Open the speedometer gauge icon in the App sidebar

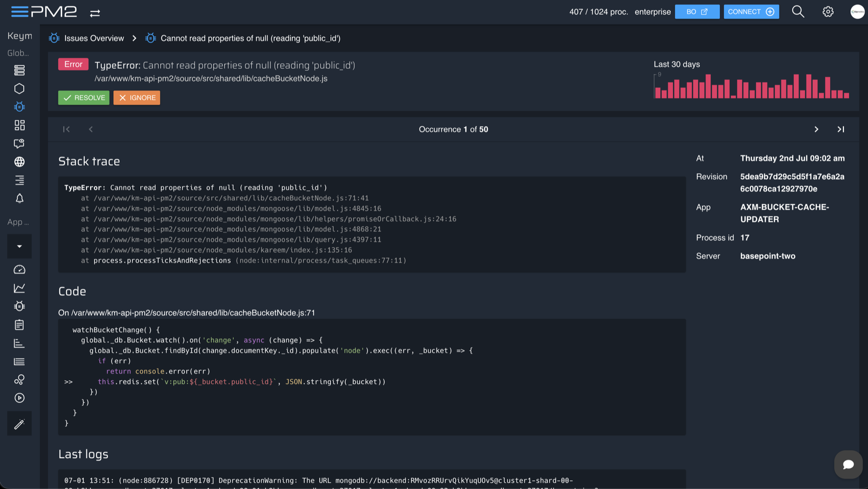tap(19, 270)
